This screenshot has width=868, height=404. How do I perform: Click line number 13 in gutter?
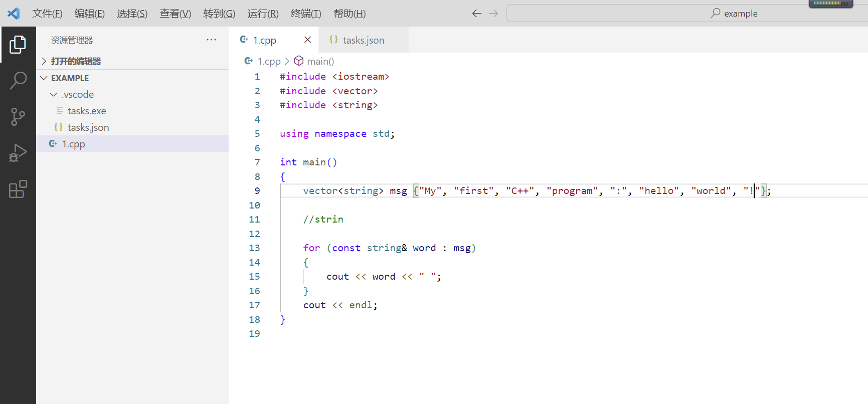[255, 248]
